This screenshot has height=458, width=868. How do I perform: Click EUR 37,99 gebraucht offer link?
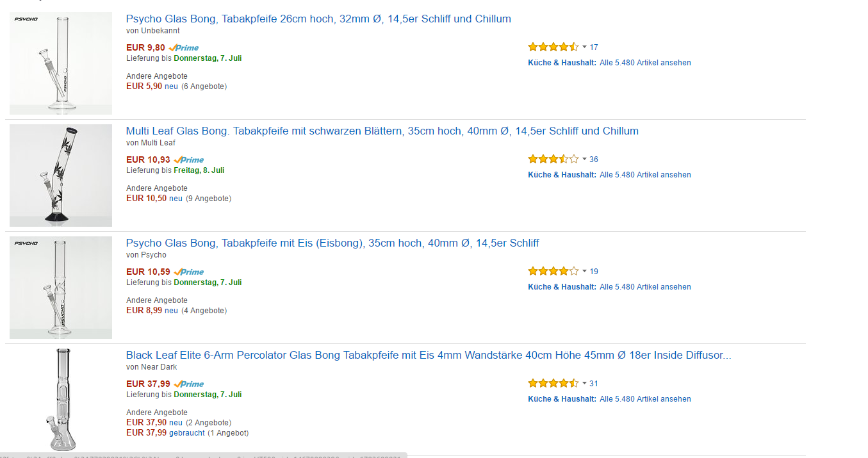[x=187, y=433]
